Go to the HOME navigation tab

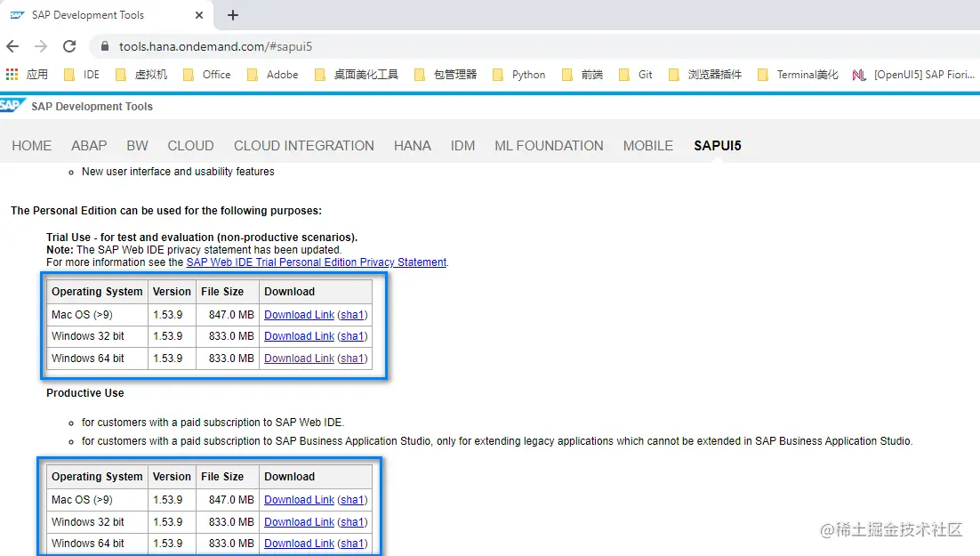click(32, 146)
